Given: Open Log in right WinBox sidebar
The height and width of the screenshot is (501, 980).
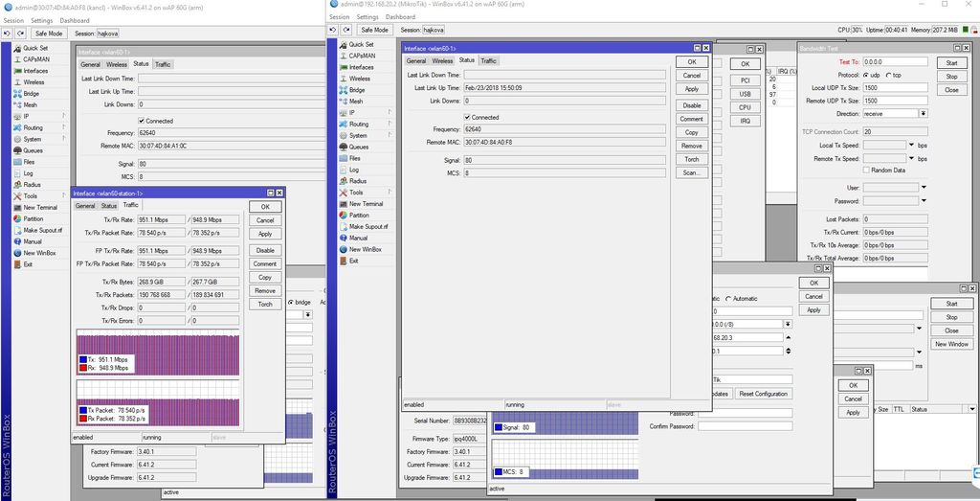Looking at the screenshot, I should point(354,170).
